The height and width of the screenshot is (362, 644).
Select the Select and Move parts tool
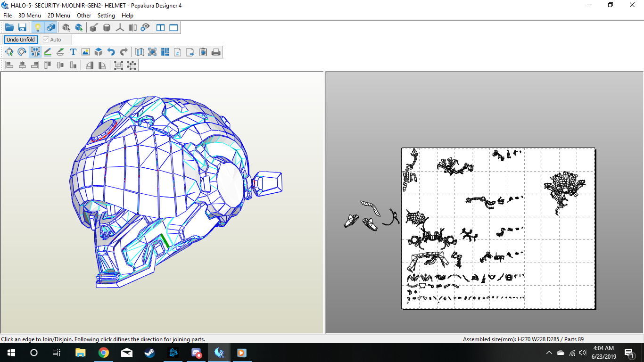[x=9, y=52]
